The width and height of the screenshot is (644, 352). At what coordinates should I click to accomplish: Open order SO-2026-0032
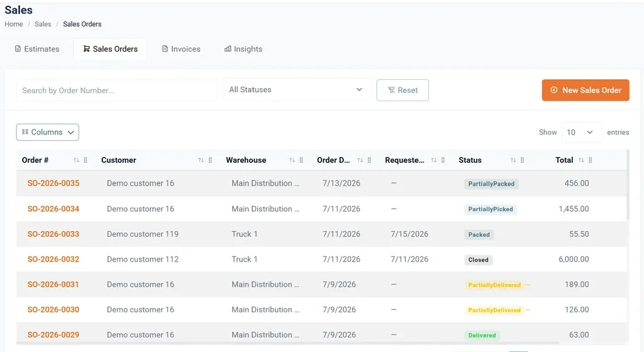pyautogui.click(x=53, y=259)
